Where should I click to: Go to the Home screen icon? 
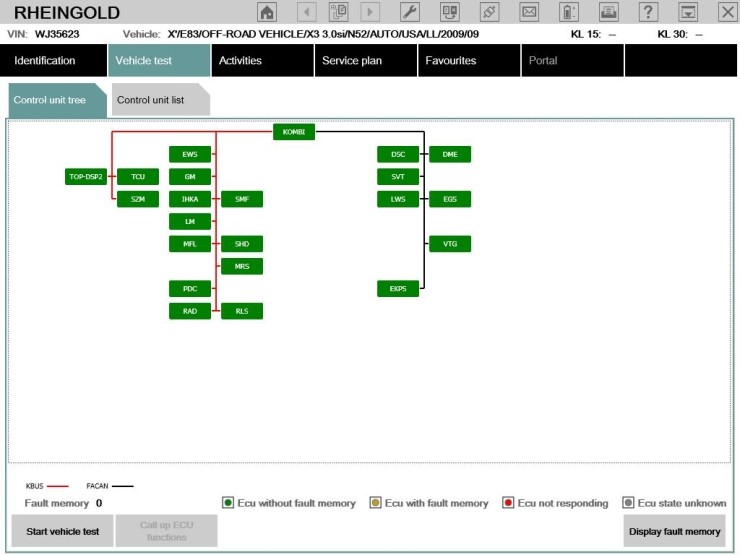[x=267, y=12]
